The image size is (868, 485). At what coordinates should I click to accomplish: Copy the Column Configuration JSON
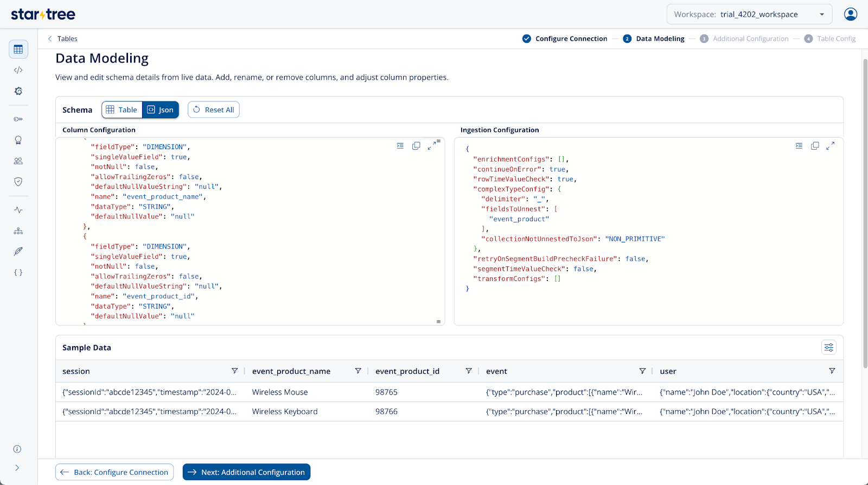pos(416,146)
